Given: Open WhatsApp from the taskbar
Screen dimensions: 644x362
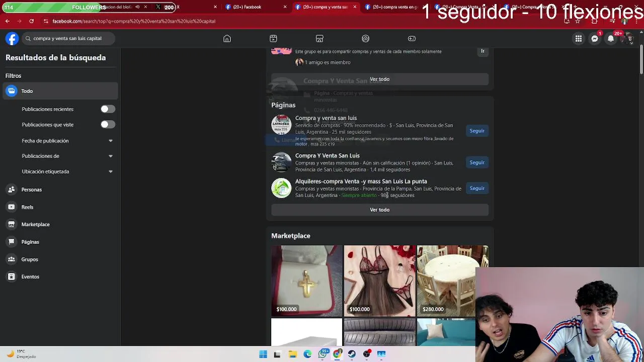Looking at the screenshot, I should (x=323, y=354).
